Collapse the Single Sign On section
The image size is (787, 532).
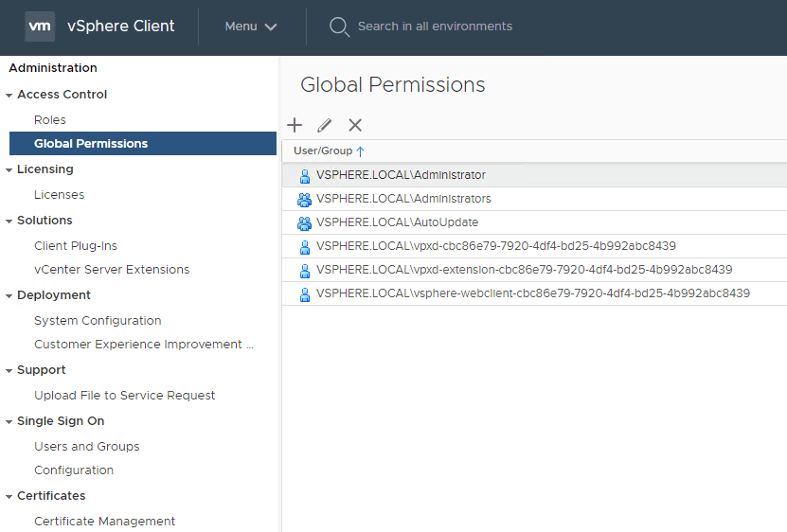pos(9,421)
